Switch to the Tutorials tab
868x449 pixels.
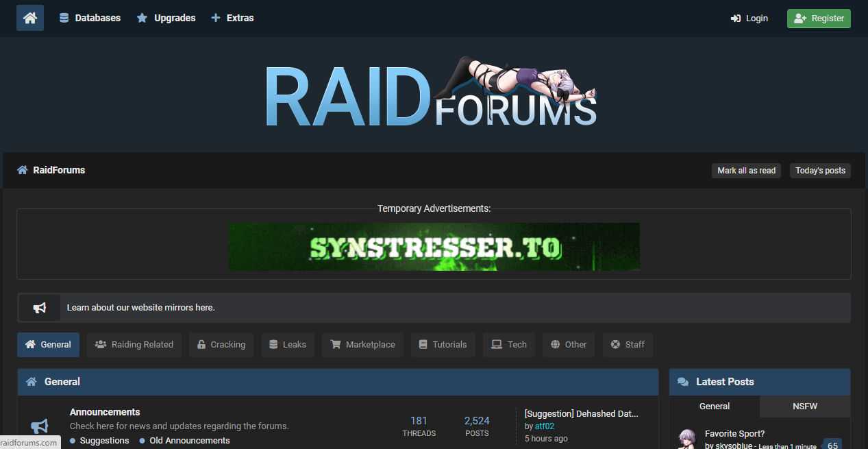coord(443,345)
